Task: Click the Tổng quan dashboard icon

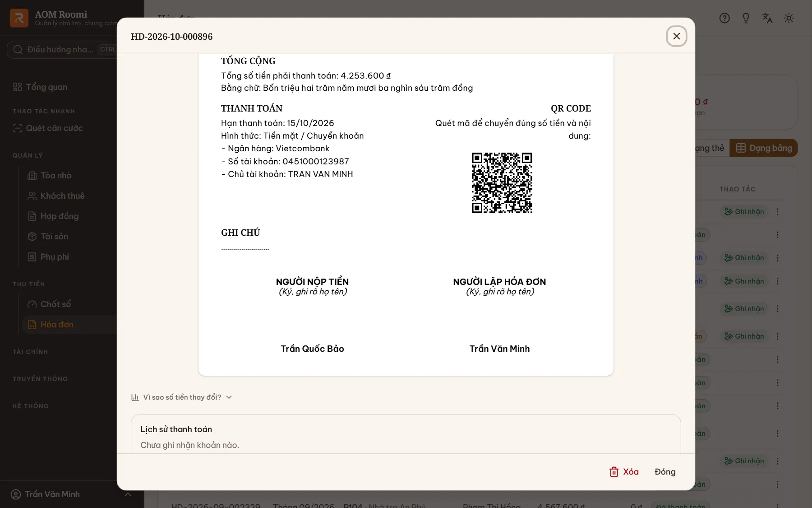Action: point(17,87)
